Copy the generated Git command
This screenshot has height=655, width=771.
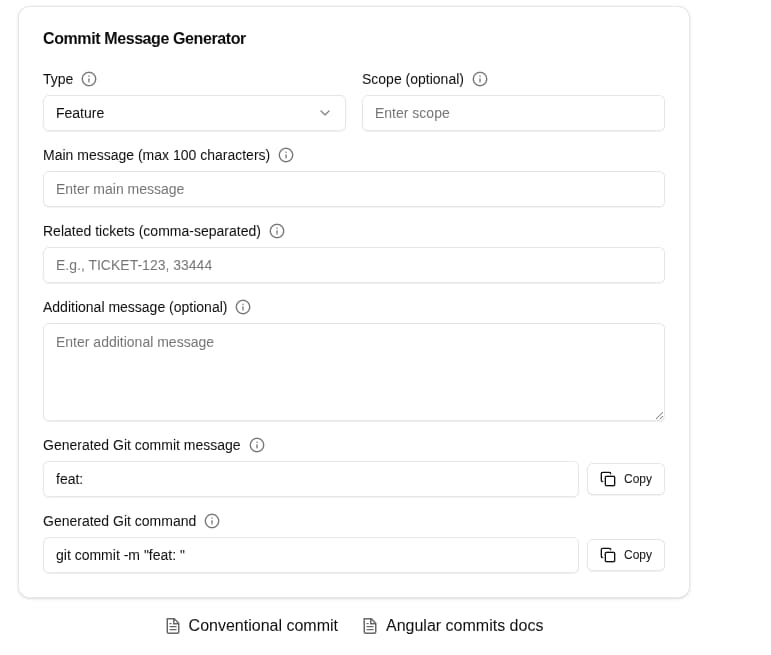click(x=626, y=555)
